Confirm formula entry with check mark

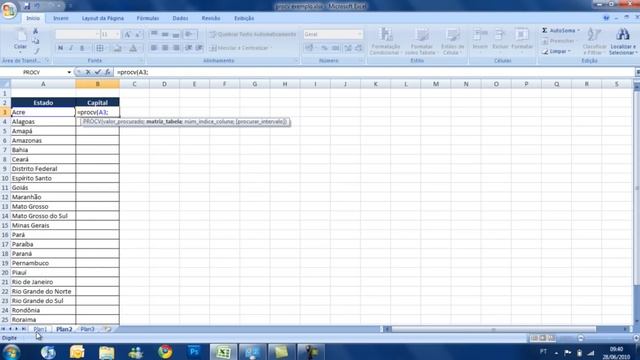coord(98,72)
